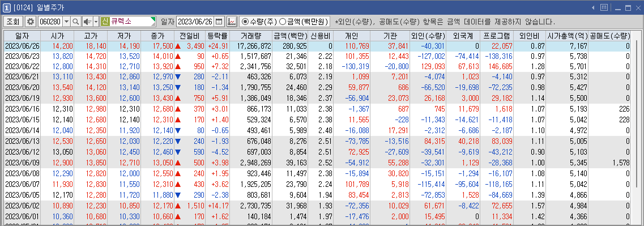Click the 공매도(수량) column header
The image size is (644, 226).
[609, 36]
